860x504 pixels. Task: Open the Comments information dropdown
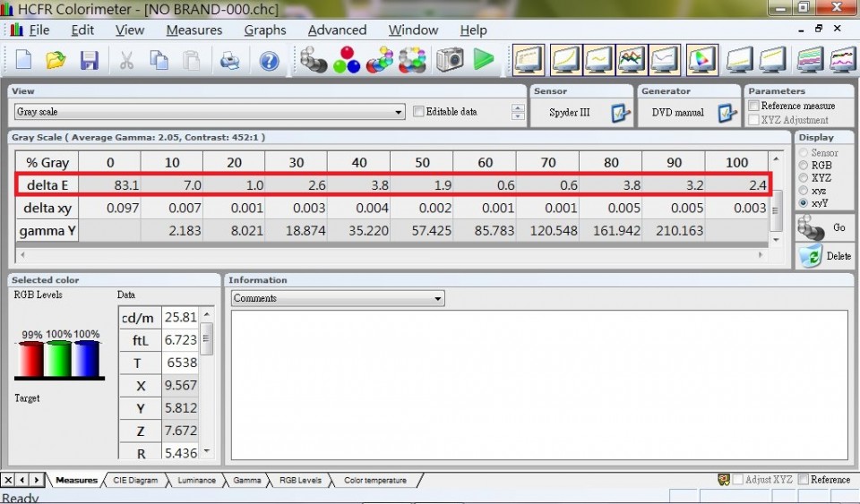tap(438, 298)
